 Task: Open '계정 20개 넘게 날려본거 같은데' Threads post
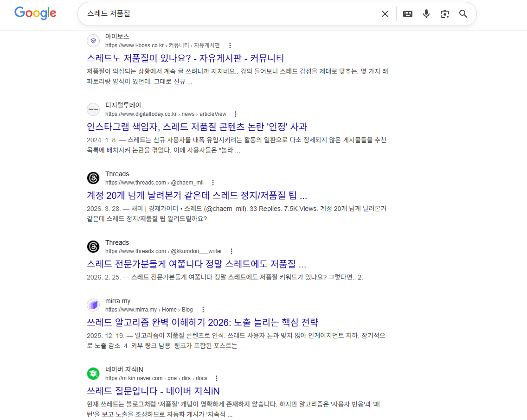(x=197, y=195)
